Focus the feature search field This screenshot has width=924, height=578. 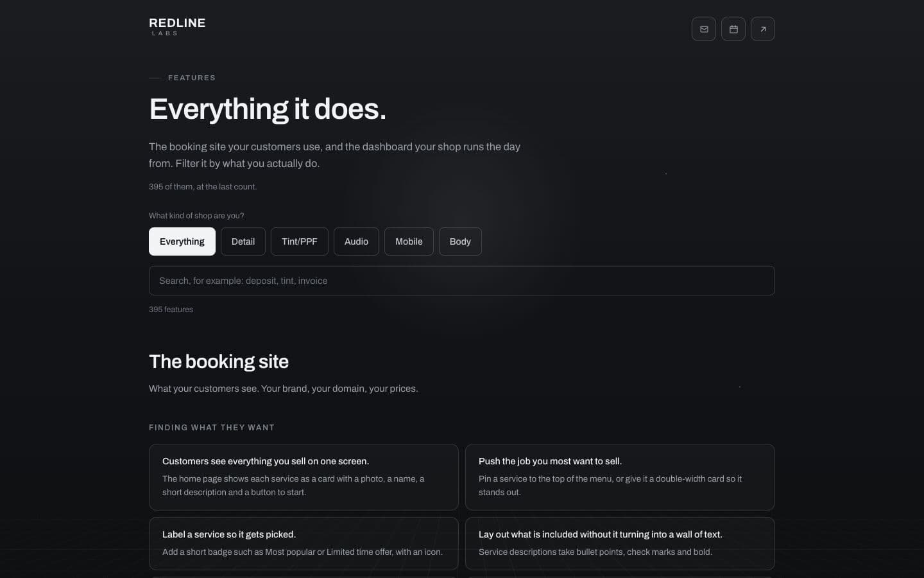pyautogui.click(x=462, y=281)
